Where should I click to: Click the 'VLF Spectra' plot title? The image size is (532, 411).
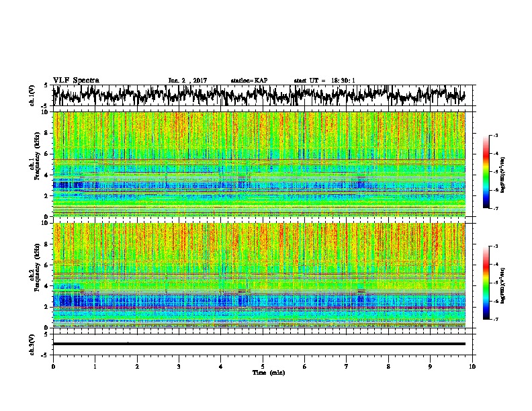(76, 80)
